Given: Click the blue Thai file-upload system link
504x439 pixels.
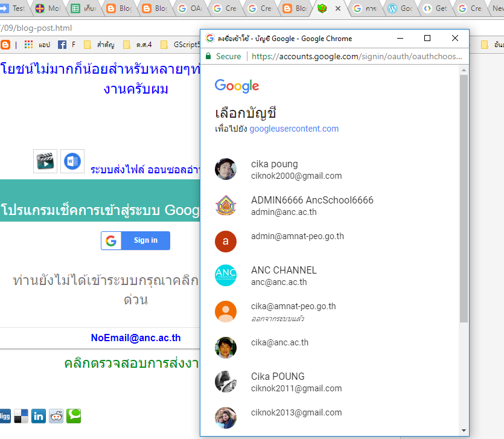Looking at the screenshot, I should (145, 169).
